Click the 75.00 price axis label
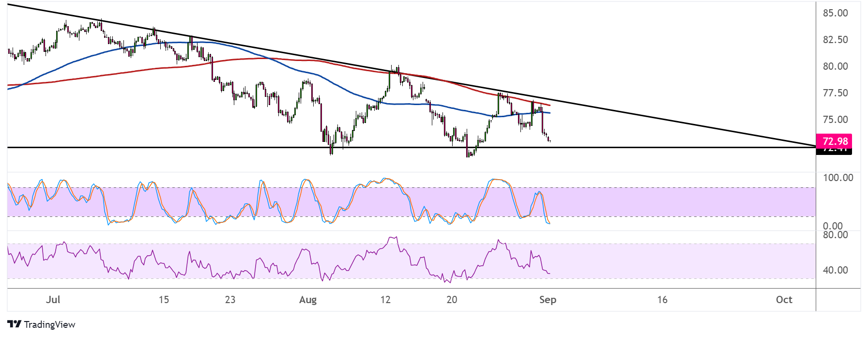 (836, 120)
